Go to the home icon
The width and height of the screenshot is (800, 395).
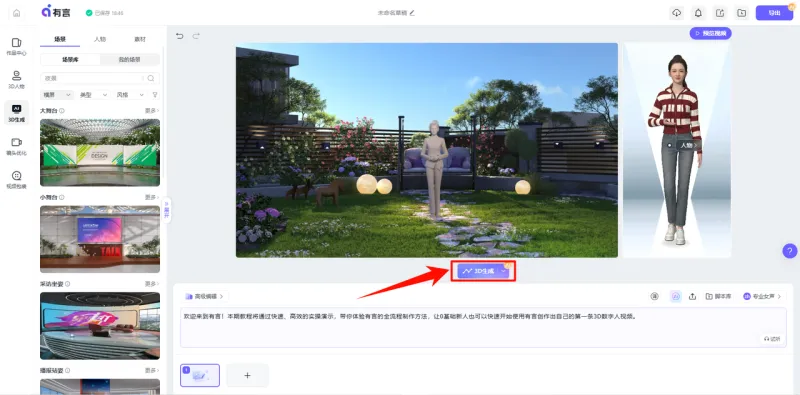point(17,13)
